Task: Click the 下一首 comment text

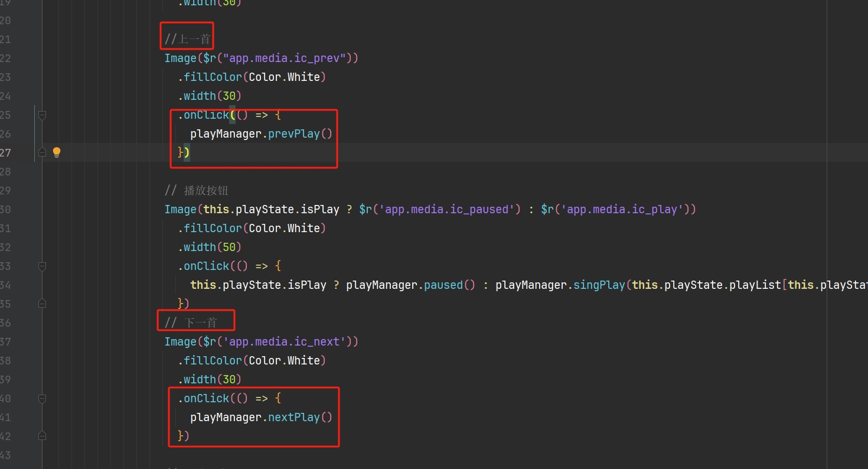Action: [x=200, y=323]
